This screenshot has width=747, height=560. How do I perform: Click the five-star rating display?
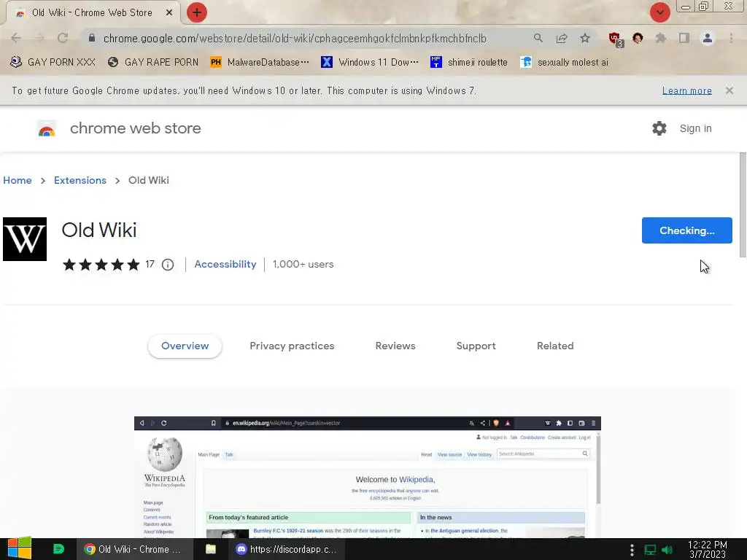point(101,265)
